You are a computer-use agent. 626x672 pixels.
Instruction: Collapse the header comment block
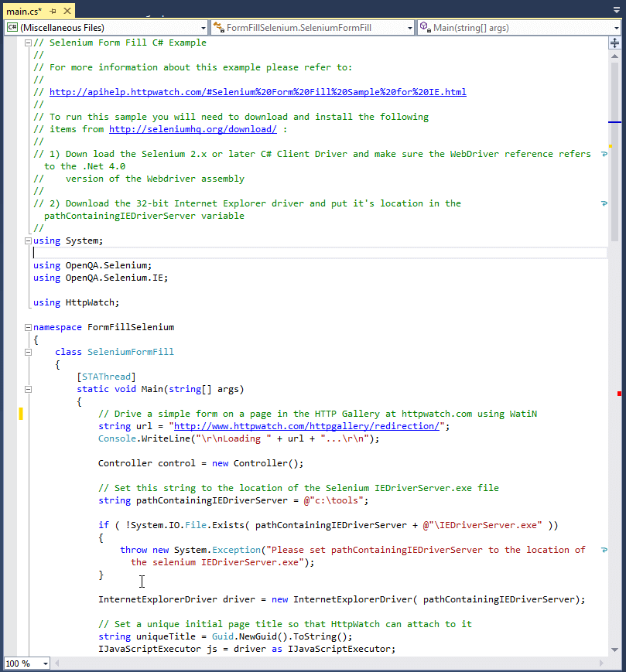[x=27, y=43]
